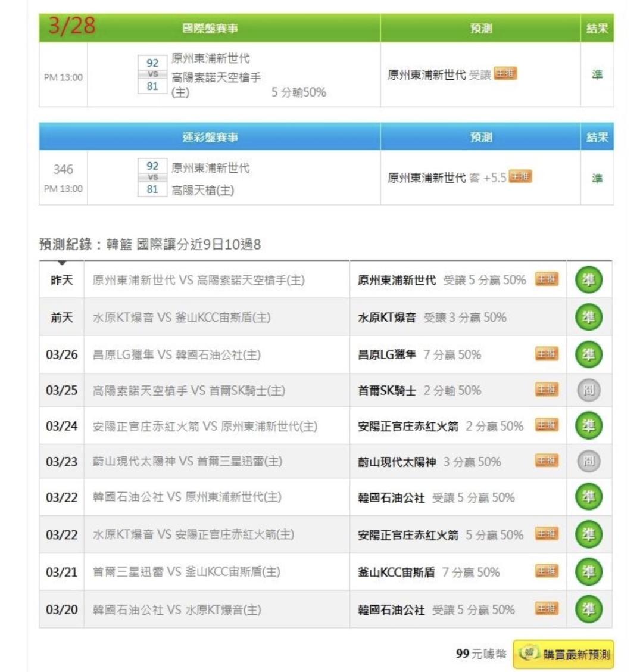The width and height of the screenshot is (643, 672).
Task: Click the 99 元噓幣 price text
Action: coord(481,654)
